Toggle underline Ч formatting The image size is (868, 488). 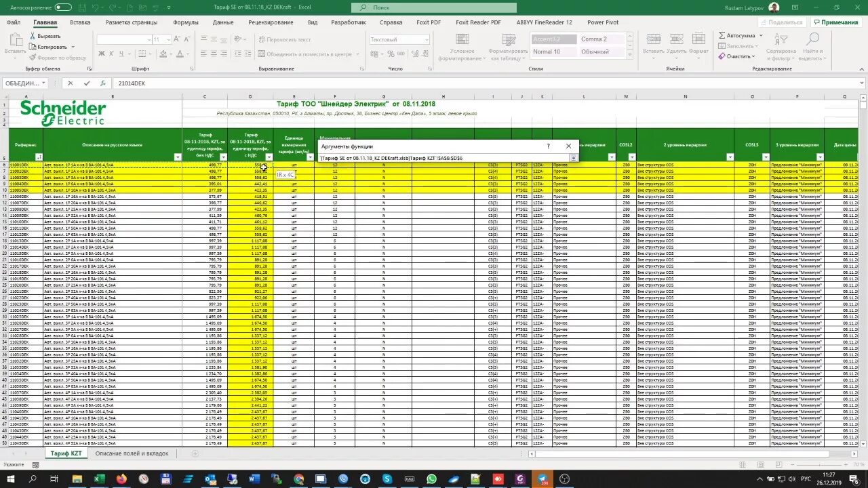pyautogui.click(x=121, y=54)
